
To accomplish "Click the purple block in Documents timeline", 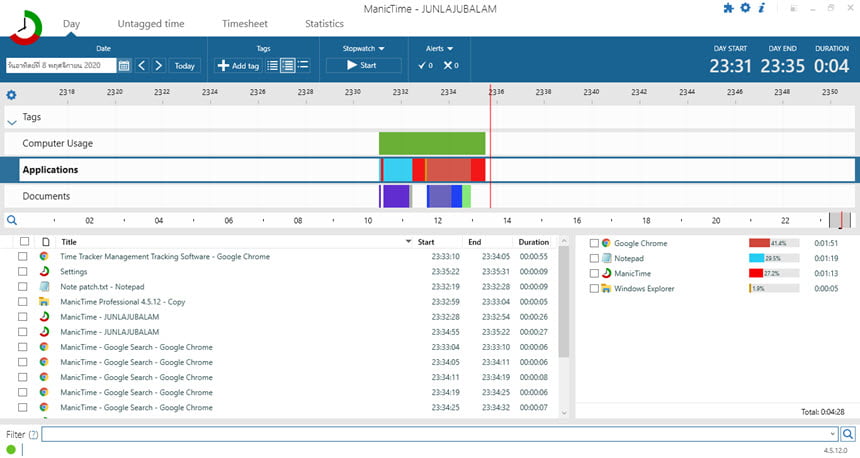I will [x=395, y=196].
